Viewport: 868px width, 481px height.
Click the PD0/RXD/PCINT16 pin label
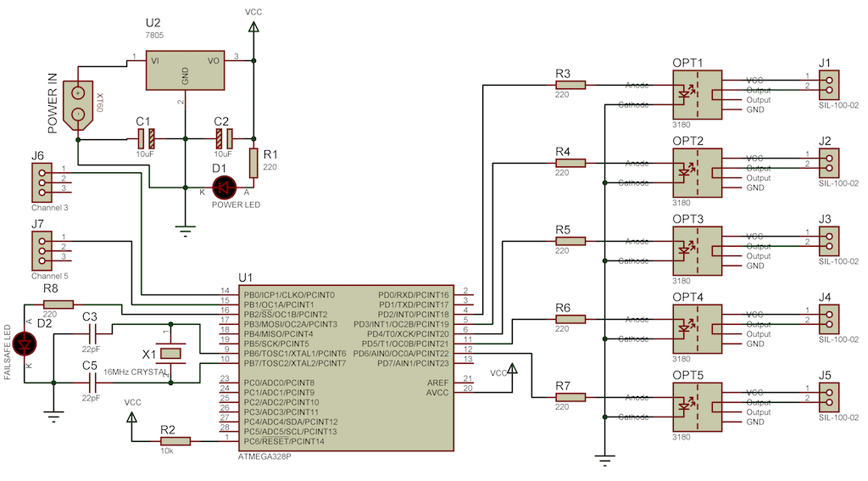414,295
